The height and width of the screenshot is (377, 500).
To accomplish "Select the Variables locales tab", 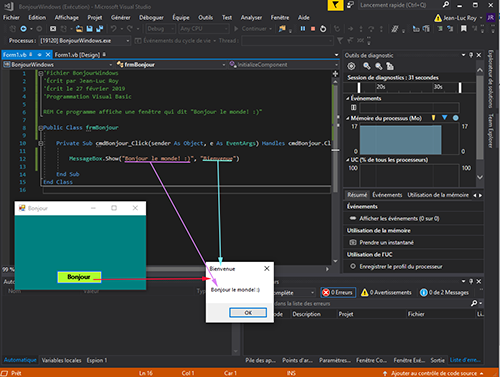I will coord(61,360).
